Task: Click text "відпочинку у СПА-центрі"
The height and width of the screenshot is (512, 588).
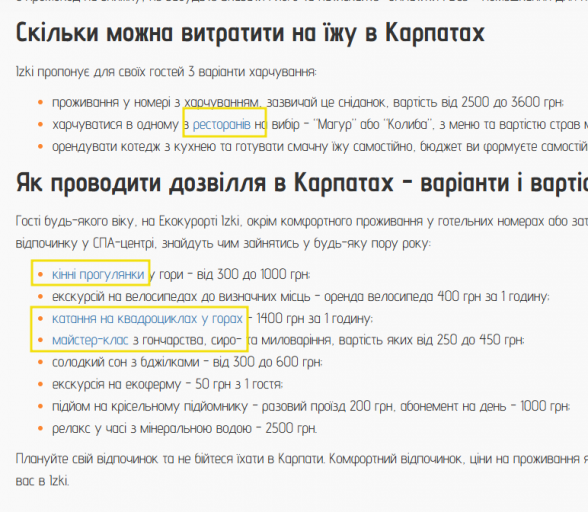Action: [x=85, y=244]
